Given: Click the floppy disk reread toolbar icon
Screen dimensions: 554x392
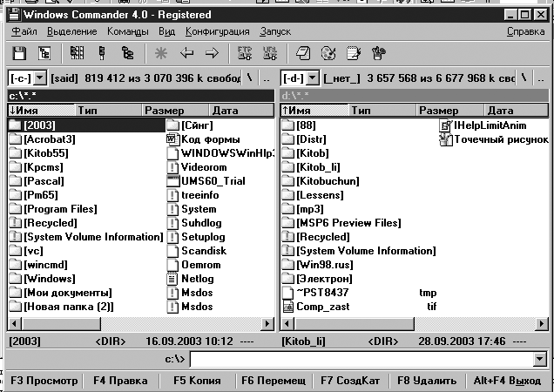Looking at the screenshot, I should [19, 53].
